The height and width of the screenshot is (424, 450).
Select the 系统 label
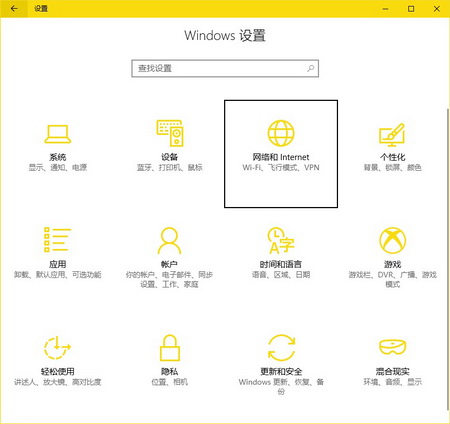point(58,157)
